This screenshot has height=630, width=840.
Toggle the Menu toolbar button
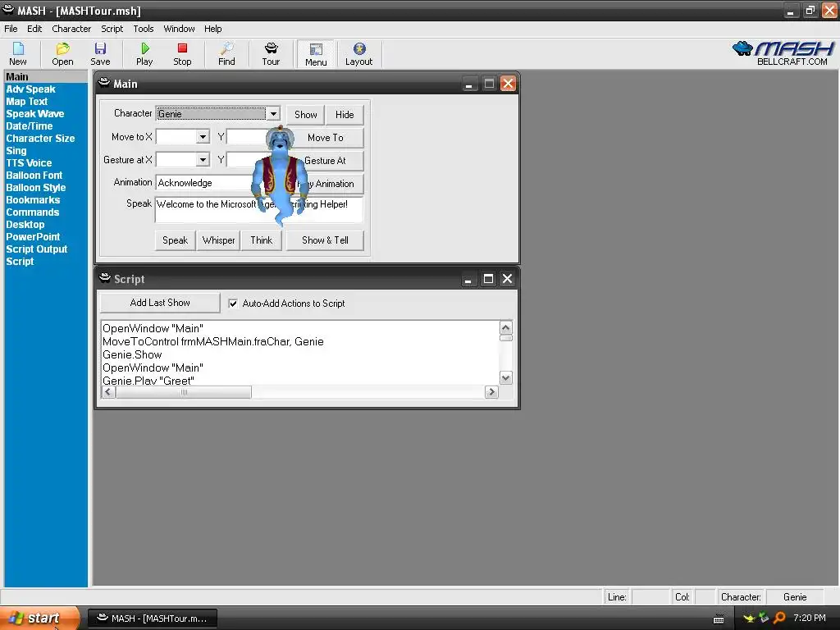(x=316, y=54)
